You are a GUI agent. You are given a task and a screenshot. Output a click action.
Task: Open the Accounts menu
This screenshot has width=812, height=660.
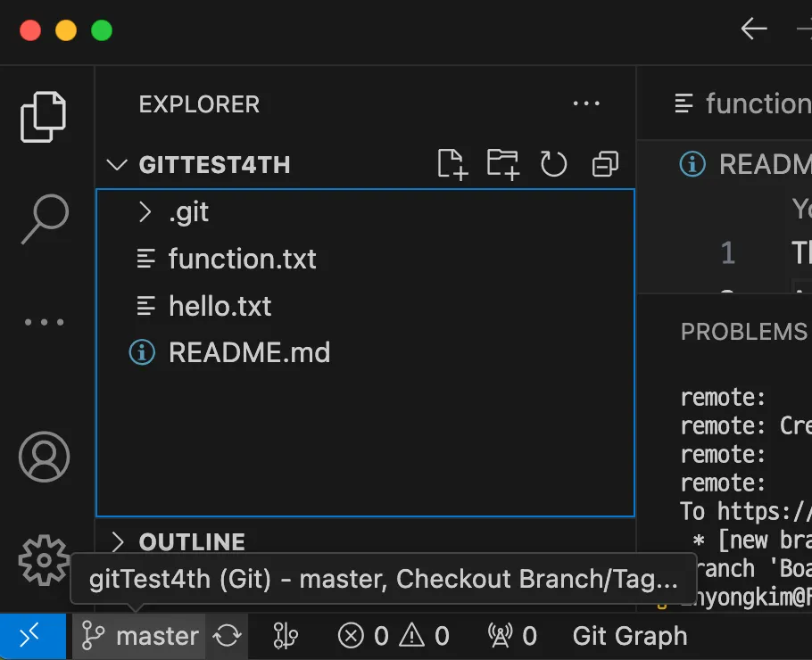click(x=43, y=457)
